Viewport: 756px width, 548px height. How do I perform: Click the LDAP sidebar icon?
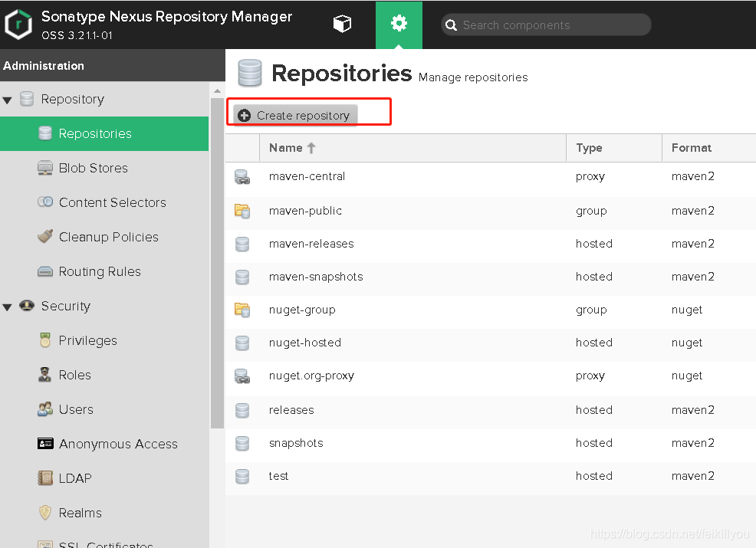(45, 478)
